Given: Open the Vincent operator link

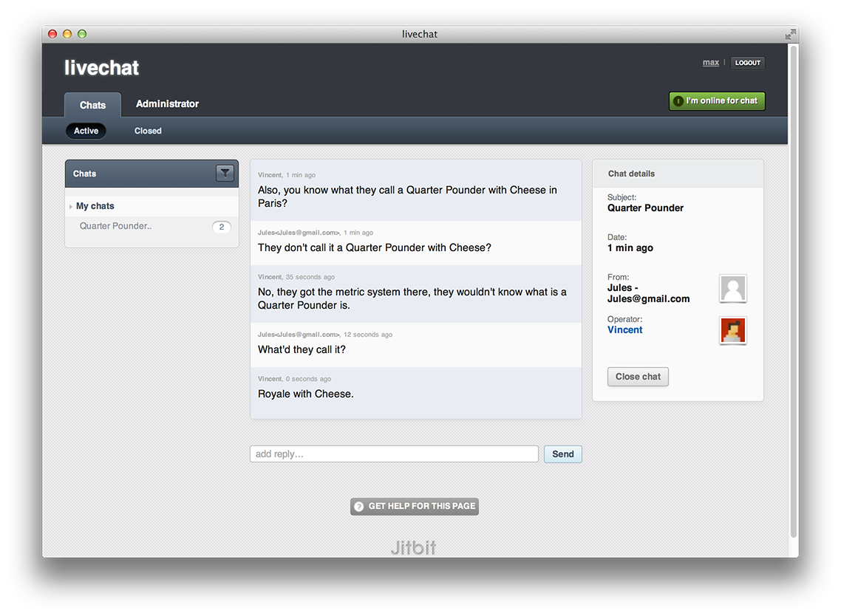Looking at the screenshot, I should click(624, 329).
